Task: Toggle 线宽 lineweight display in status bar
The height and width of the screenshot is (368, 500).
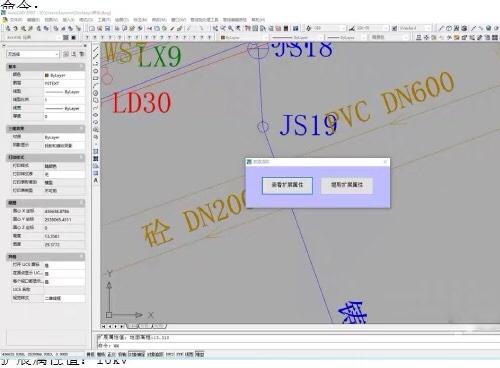Action: (189, 354)
